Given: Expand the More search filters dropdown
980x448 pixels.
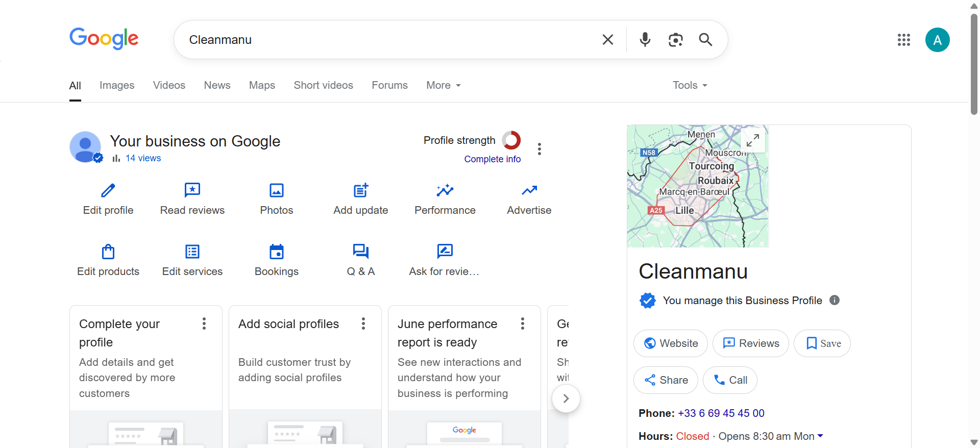Looking at the screenshot, I should [444, 85].
